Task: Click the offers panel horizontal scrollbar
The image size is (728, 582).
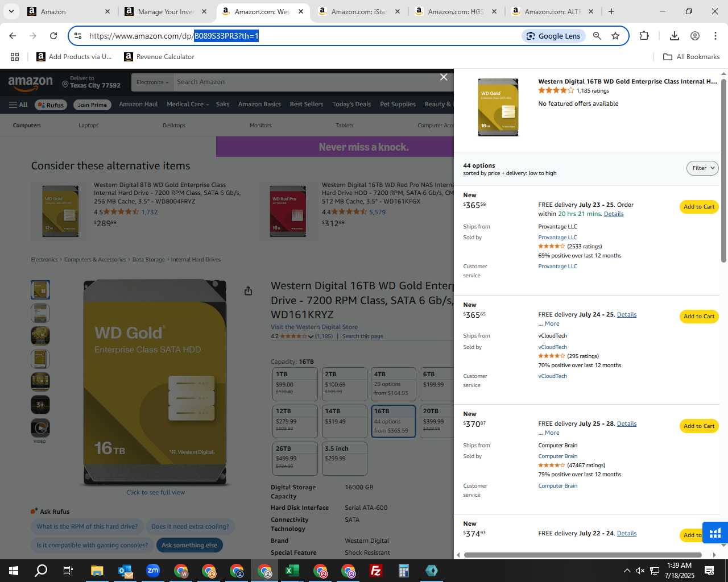Action: [x=583, y=555]
